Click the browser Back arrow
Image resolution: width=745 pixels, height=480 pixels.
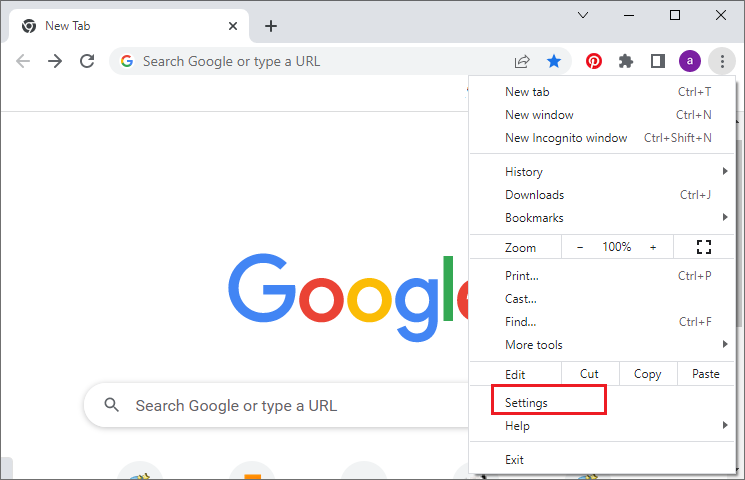[x=23, y=61]
